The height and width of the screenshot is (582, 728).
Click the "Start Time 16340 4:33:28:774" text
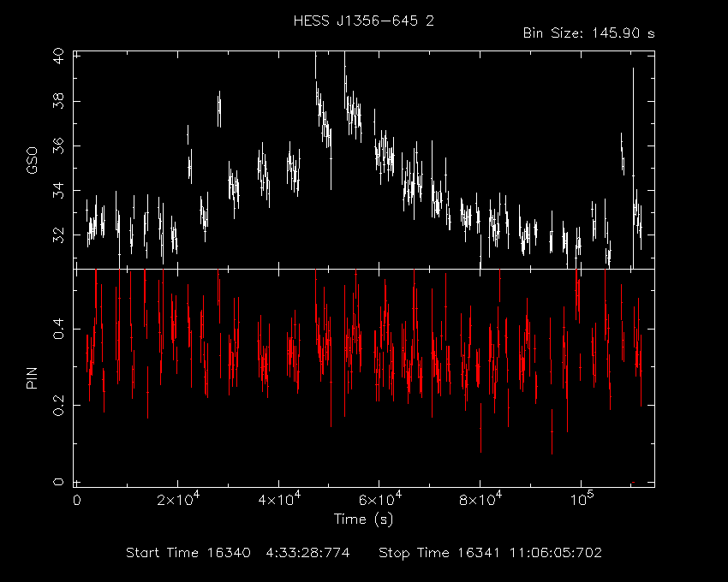coord(238,553)
